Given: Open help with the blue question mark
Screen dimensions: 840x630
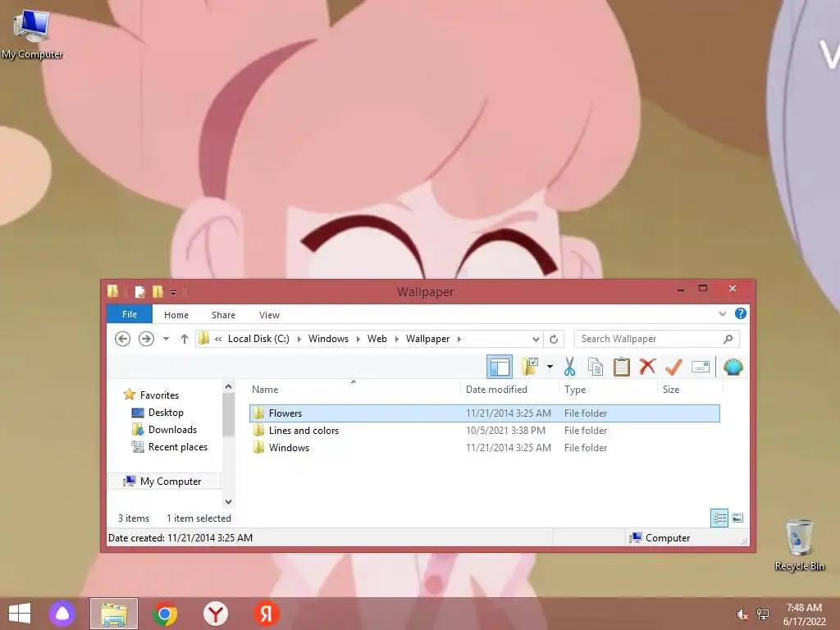Looking at the screenshot, I should (x=741, y=314).
